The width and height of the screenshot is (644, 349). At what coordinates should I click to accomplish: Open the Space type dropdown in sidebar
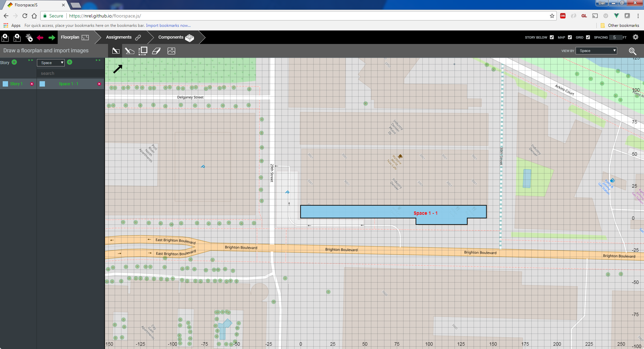point(51,63)
